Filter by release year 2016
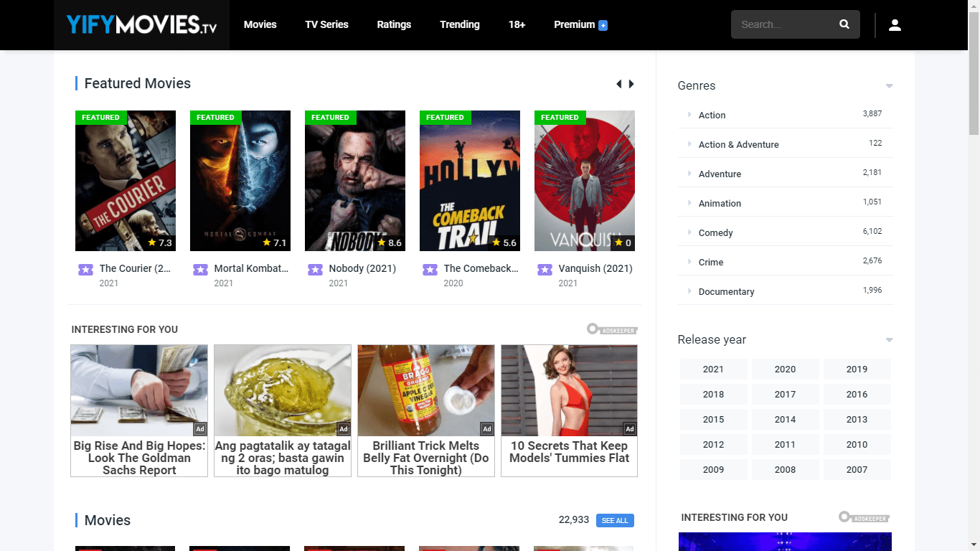Image resolution: width=980 pixels, height=551 pixels. pyautogui.click(x=857, y=395)
